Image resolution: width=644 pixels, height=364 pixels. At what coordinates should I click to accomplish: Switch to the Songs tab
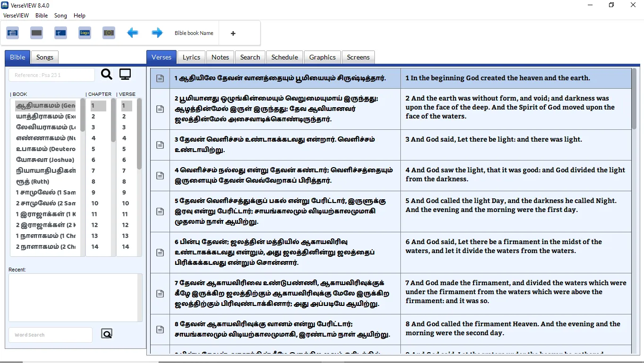click(x=44, y=57)
